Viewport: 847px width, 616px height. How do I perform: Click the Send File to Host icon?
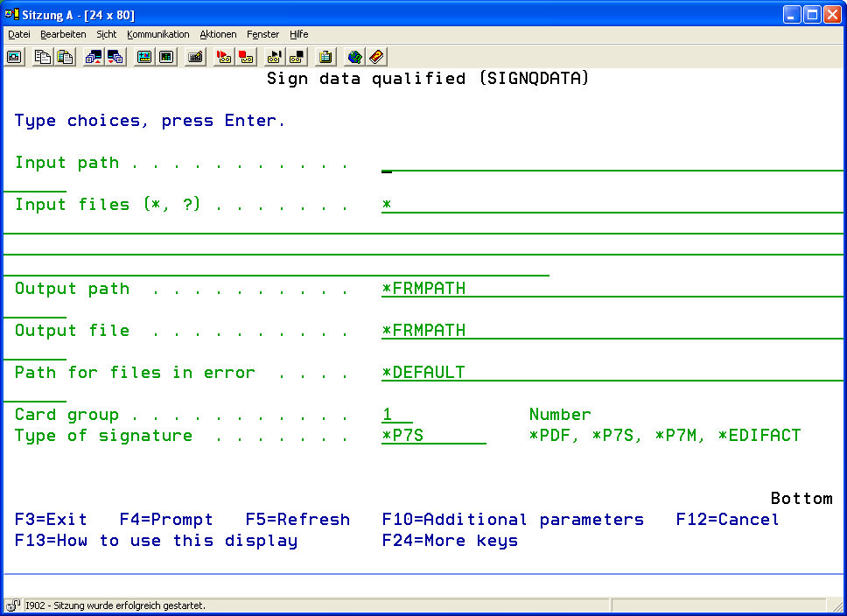93,57
